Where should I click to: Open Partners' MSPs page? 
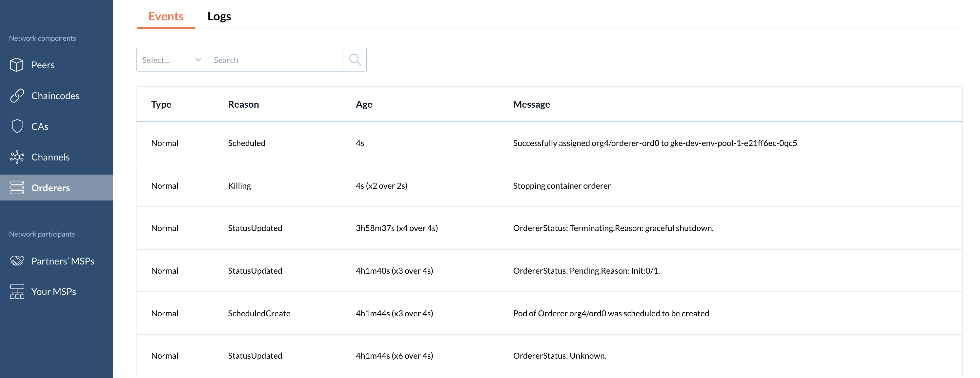[63, 261]
